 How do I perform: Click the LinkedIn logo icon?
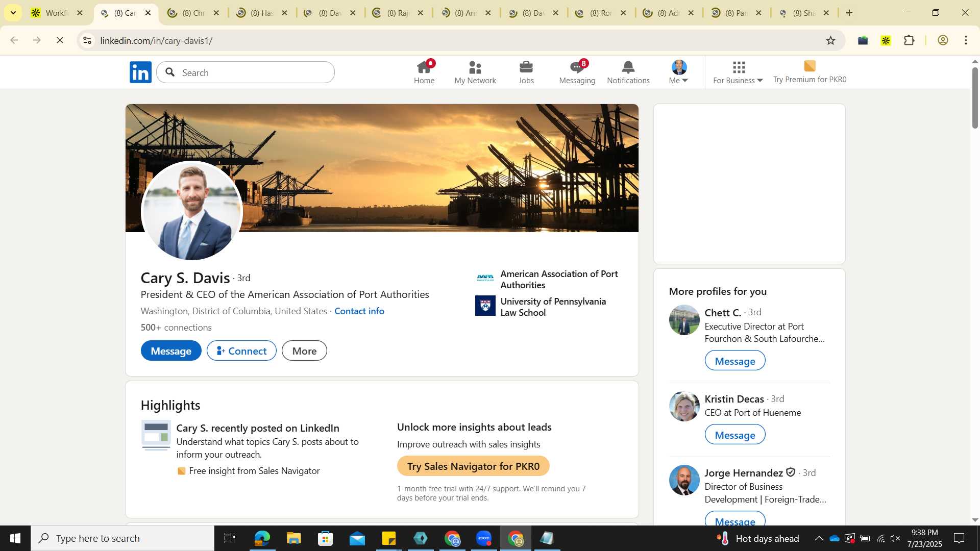(x=140, y=72)
